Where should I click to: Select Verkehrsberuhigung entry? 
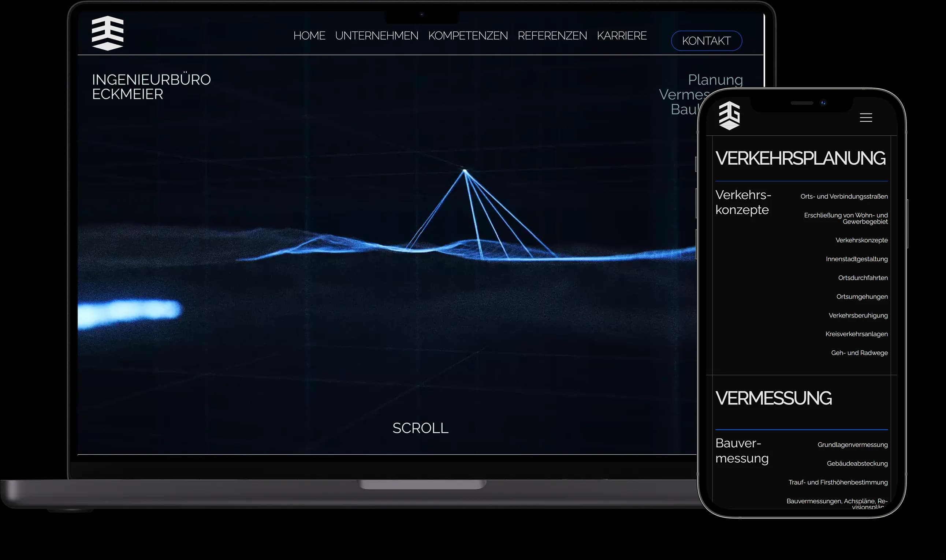(858, 315)
